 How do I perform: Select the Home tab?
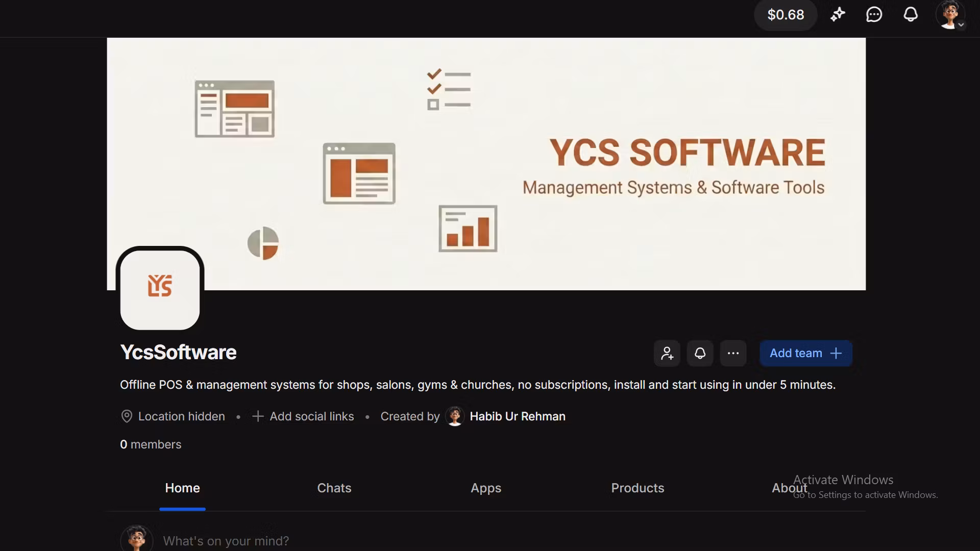(x=182, y=488)
